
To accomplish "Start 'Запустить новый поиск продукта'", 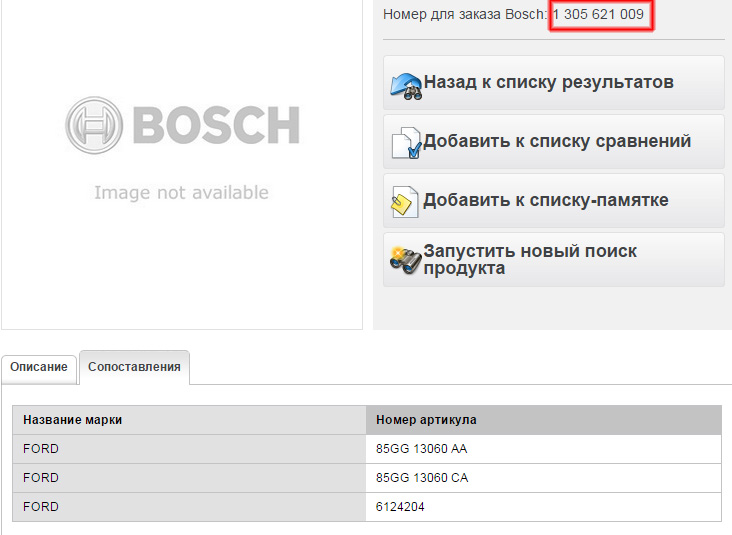I will point(554,260).
